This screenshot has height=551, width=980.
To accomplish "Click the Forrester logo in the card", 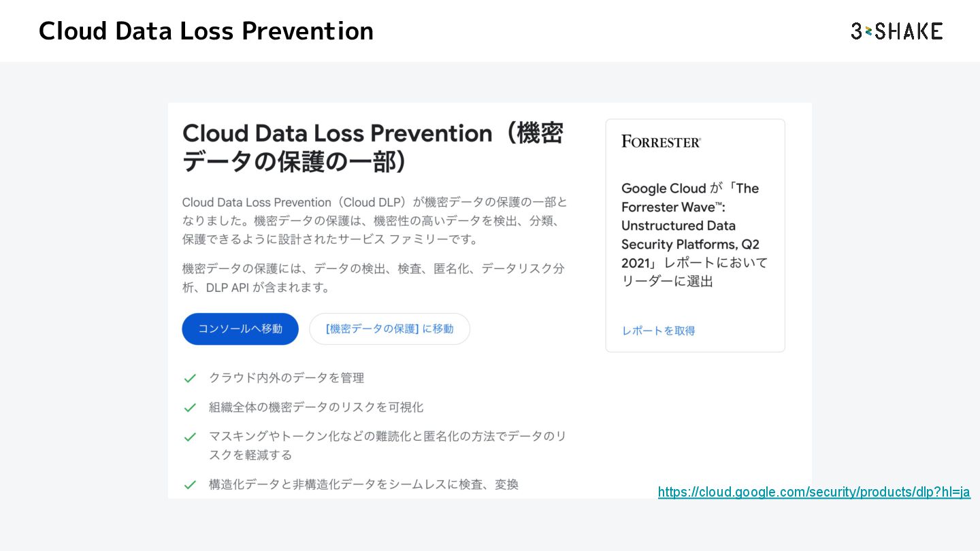I will (661, 141).
